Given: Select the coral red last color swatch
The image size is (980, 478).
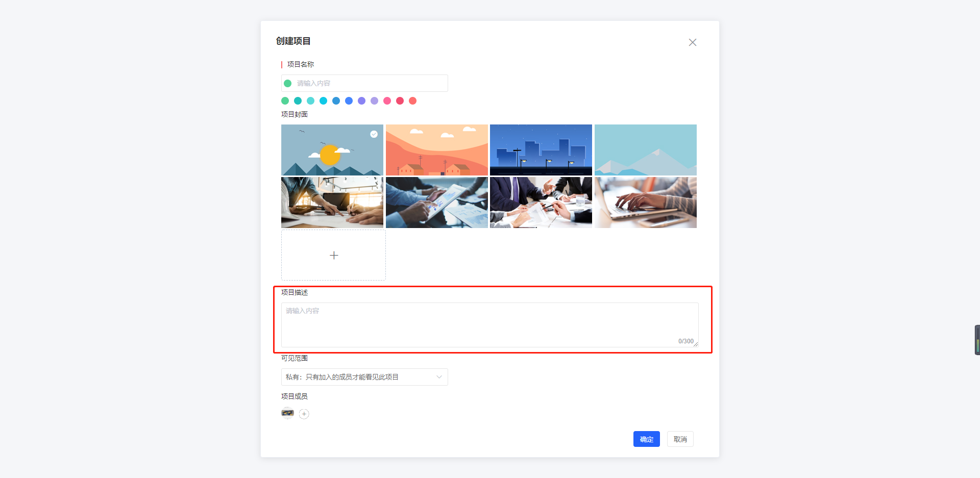Looking at the screenshot, I should pos(413,101).
